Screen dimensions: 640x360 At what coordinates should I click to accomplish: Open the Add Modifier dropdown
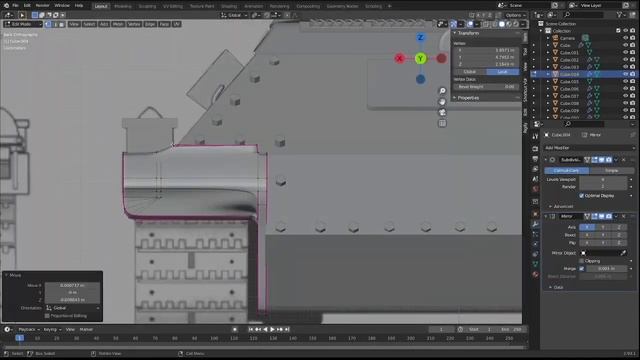tap(589, 148)
